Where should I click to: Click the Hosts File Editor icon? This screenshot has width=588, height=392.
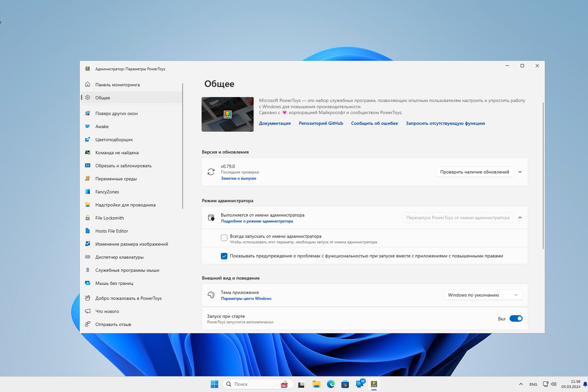87,231
